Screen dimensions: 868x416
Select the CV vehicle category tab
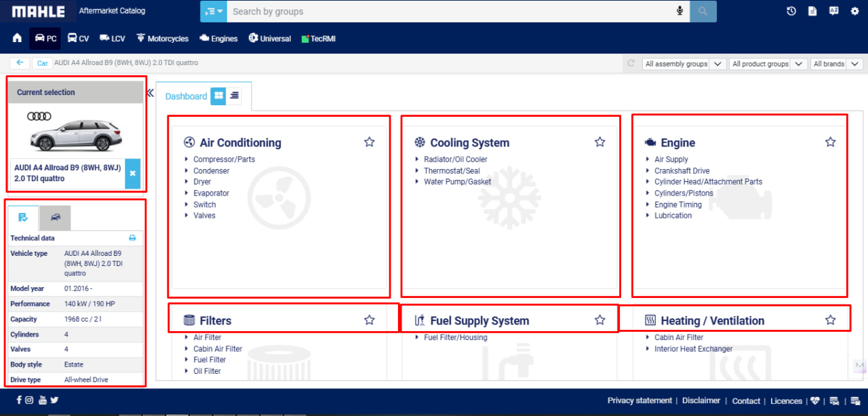[78, 39]
